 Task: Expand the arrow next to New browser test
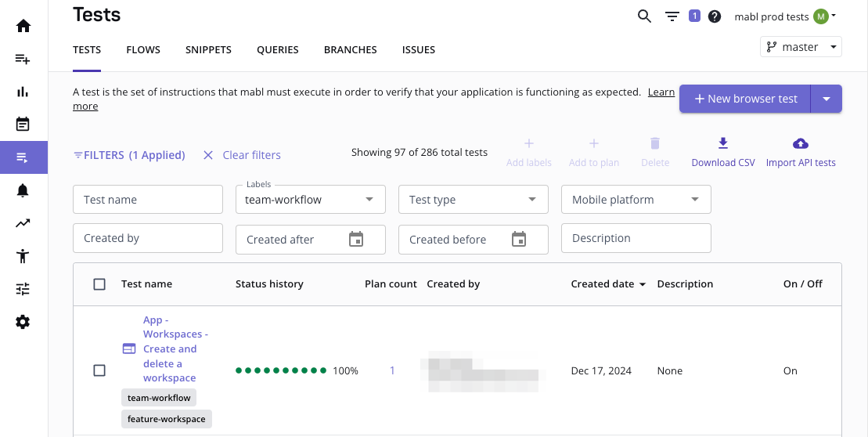827,99
